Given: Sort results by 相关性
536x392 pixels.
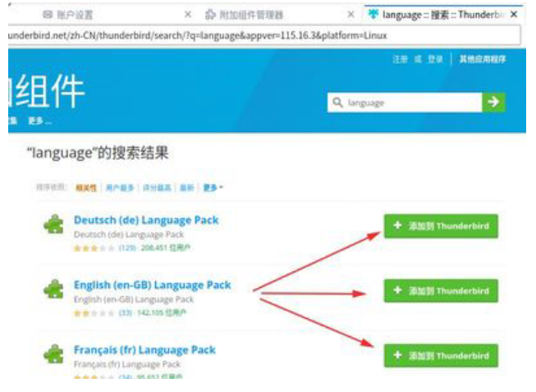Looking at the screenshot, I should click(86, 188).
